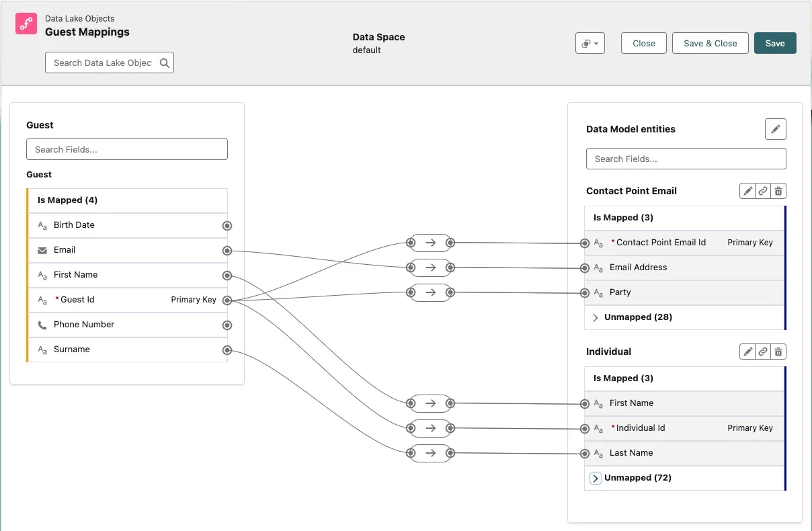
Task: Click the search magnifier icon in header
Action: coord(165,63)
